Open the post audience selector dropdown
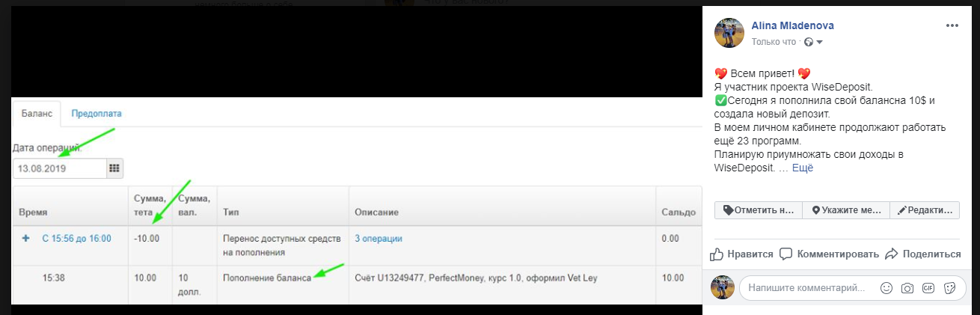980x315 pixels. tap(815, 42)
